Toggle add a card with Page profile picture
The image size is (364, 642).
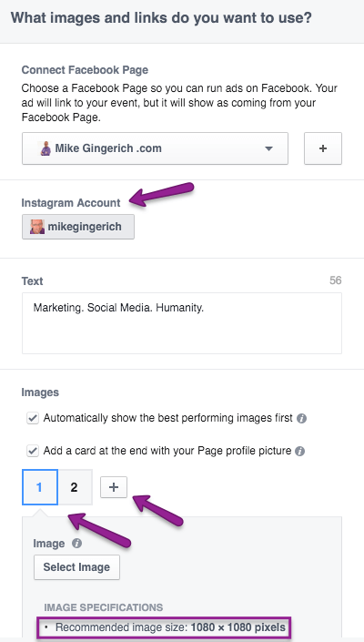point(33,451)
